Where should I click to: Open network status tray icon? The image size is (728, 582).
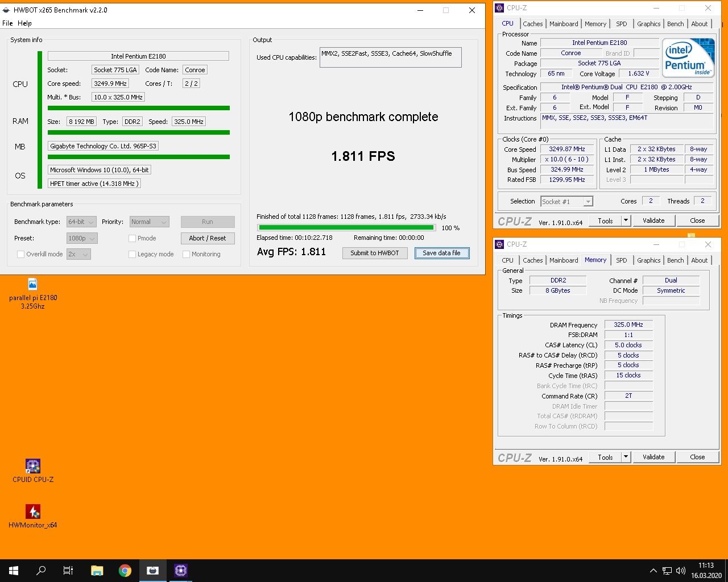point(667,571)
